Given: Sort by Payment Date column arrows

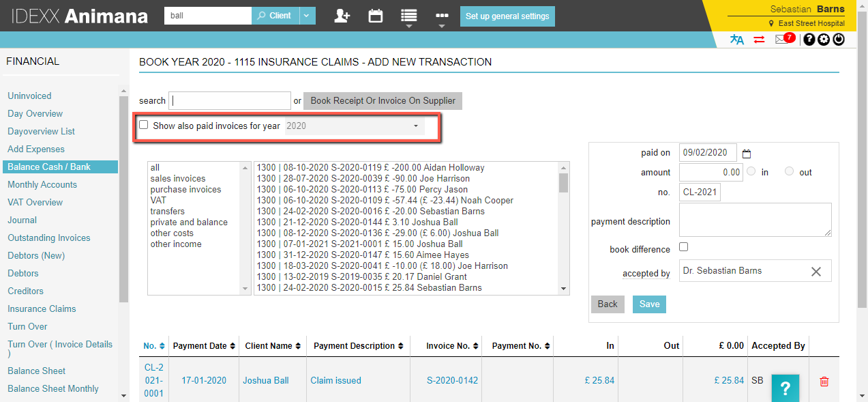Looking at the screenshot, I should (233, 346).
